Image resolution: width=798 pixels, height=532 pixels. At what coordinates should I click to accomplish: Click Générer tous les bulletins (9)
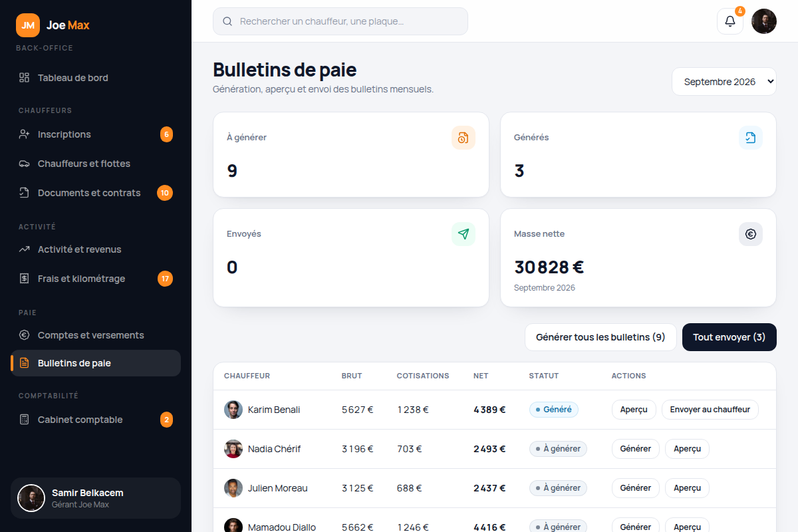pos(600,337)
